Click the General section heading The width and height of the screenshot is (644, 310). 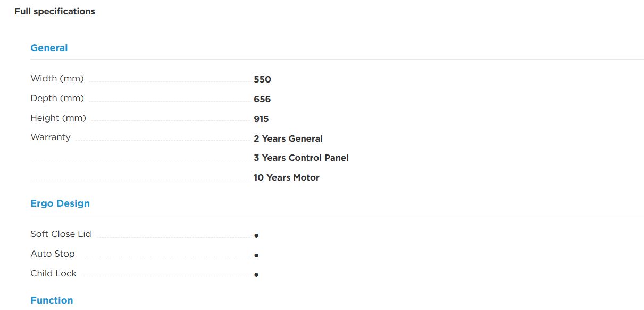coord(49,48)
